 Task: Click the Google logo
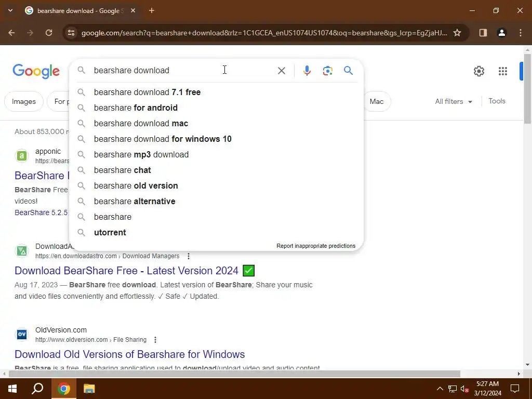tap(36, 71)
